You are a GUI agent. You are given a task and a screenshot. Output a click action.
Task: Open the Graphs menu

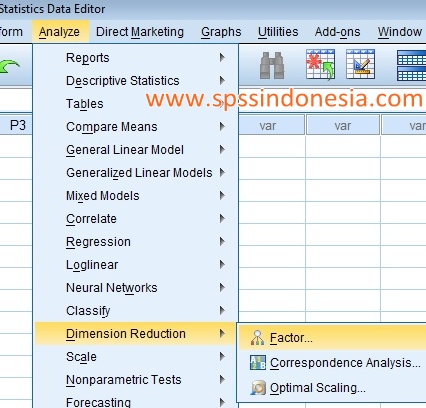coord(221,32)
